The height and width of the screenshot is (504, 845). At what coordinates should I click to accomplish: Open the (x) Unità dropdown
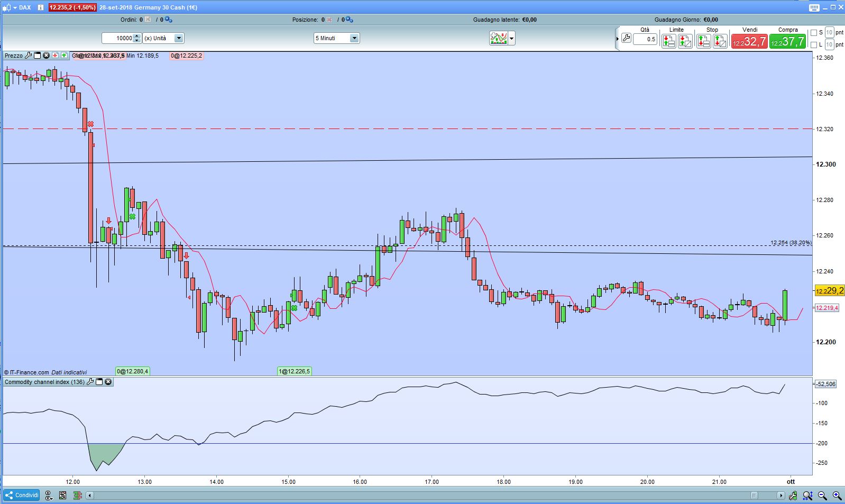click(x=179, y=38)
